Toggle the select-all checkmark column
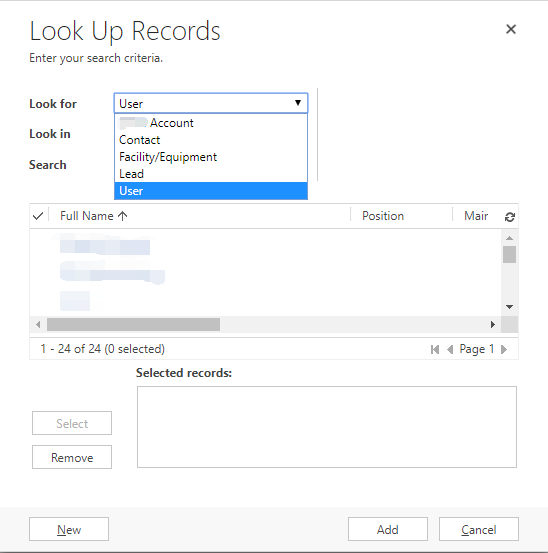 [x=38, y=215]
